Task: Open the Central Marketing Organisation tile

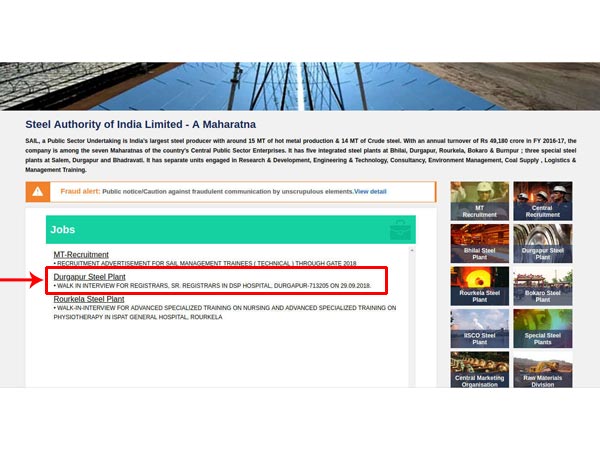Action: (479, 370)
